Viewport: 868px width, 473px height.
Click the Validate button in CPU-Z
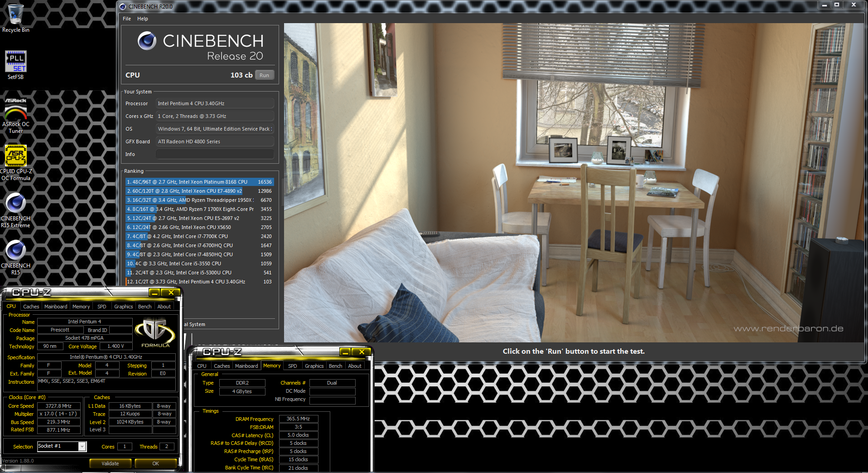coord(110,463)
